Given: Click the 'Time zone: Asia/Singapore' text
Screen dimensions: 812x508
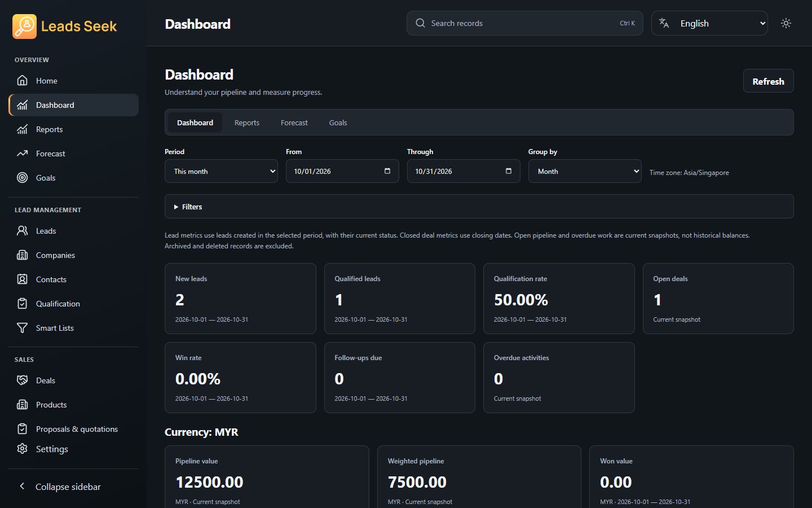Looking at the screenshot, I should point(689,173).
